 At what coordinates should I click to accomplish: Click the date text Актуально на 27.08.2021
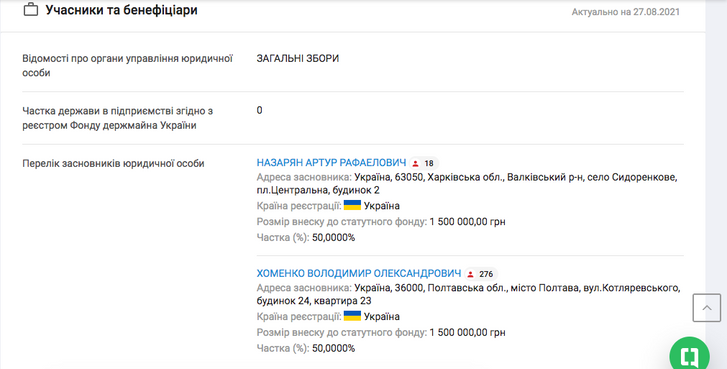click(625, 12)
